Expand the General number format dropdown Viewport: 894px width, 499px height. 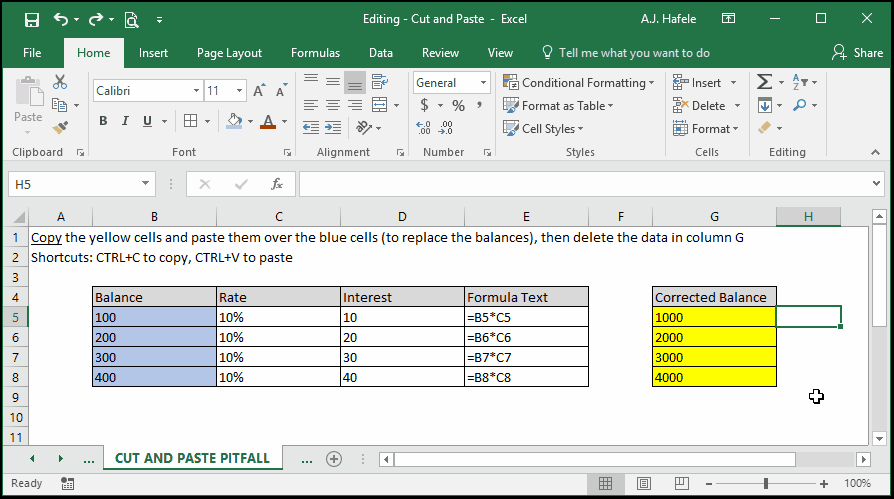tap(483, 83)
